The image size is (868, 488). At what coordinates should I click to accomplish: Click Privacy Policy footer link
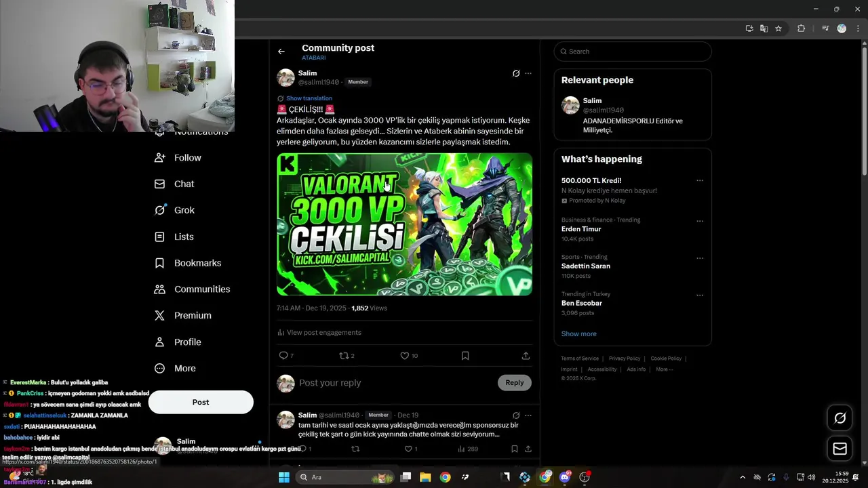625,359
